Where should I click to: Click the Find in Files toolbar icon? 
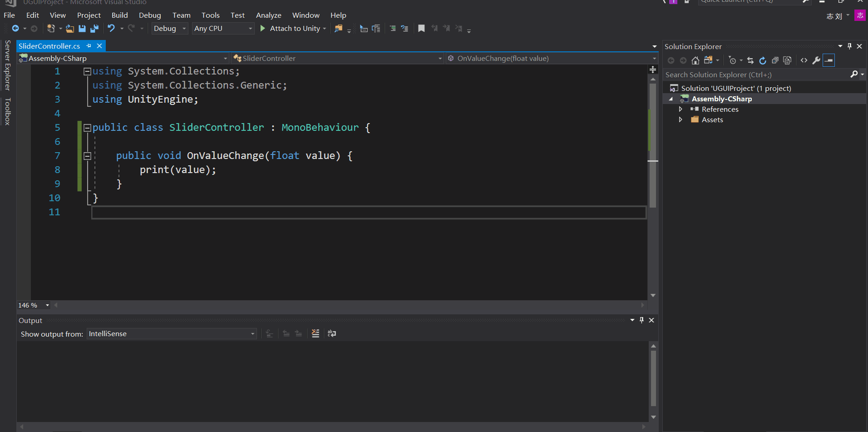[338, 29]
